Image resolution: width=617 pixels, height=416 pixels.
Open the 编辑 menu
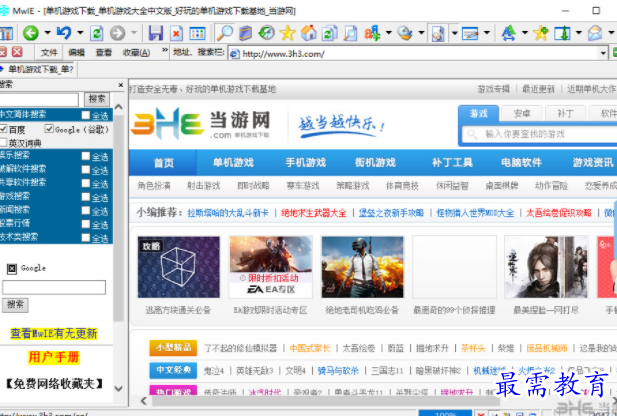(x=76, y=52)
